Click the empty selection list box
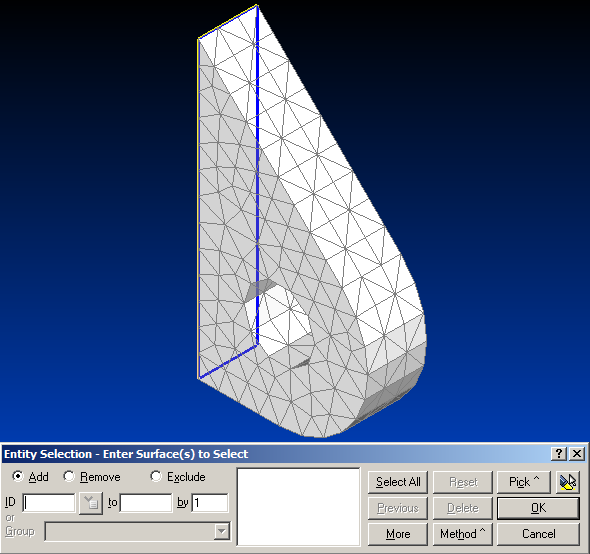The image size is (590, 554). click(298, 507)
